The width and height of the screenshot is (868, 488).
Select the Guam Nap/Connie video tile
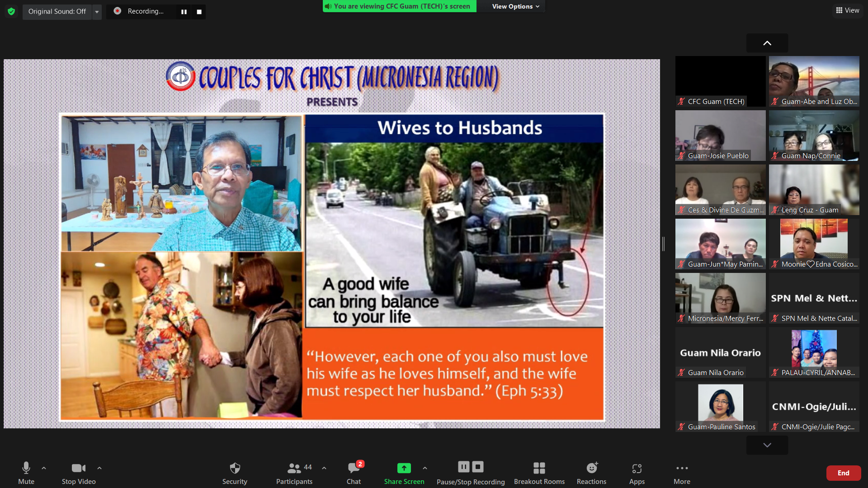[x=814, y=136]
